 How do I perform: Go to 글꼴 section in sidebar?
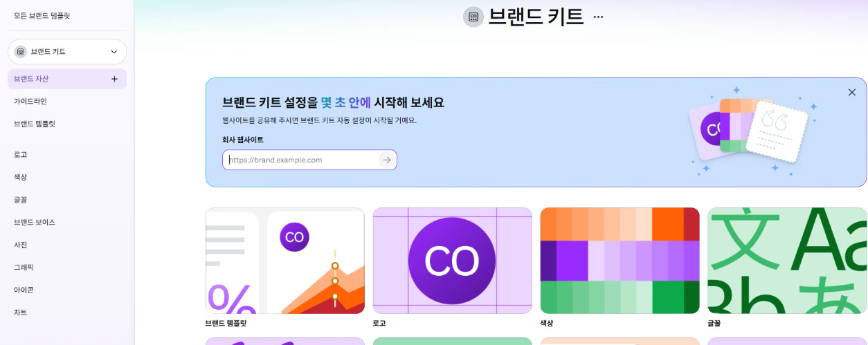[21, 200]
